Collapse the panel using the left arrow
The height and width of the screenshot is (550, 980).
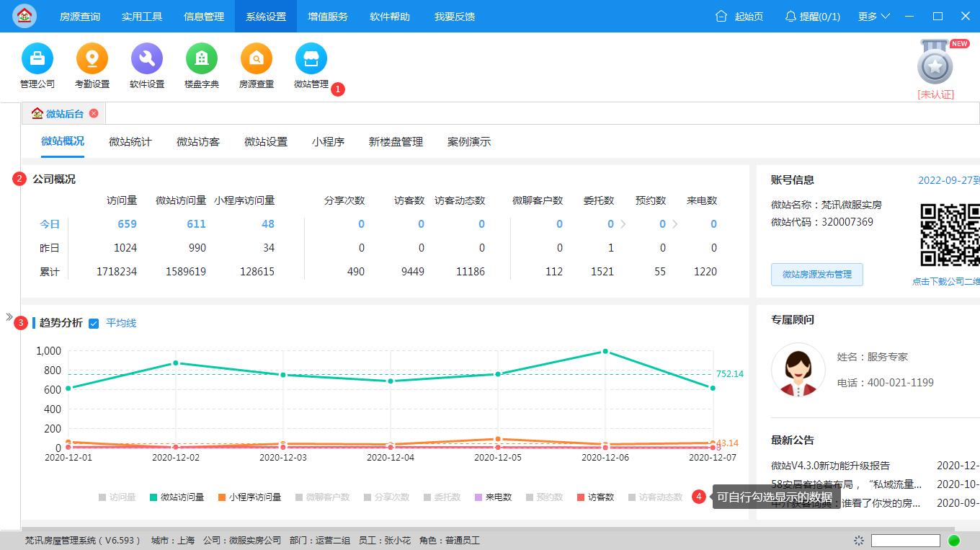click(x=9, y=315)
